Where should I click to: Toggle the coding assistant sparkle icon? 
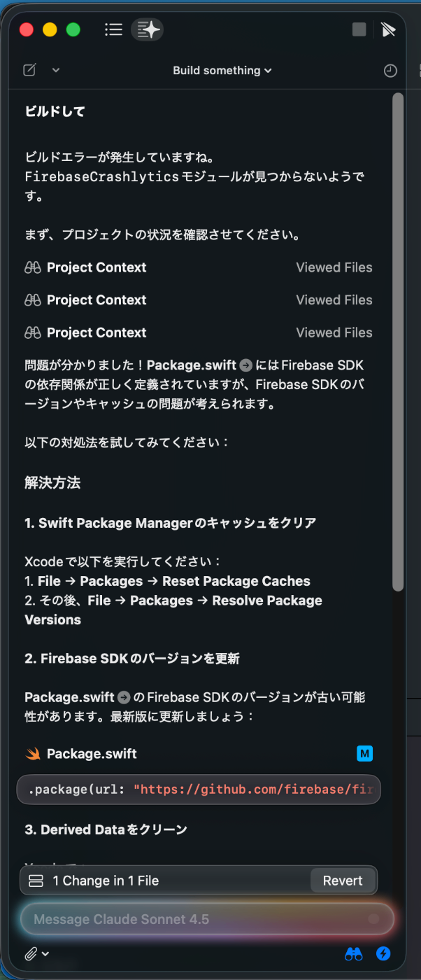[x=148, y=29]
